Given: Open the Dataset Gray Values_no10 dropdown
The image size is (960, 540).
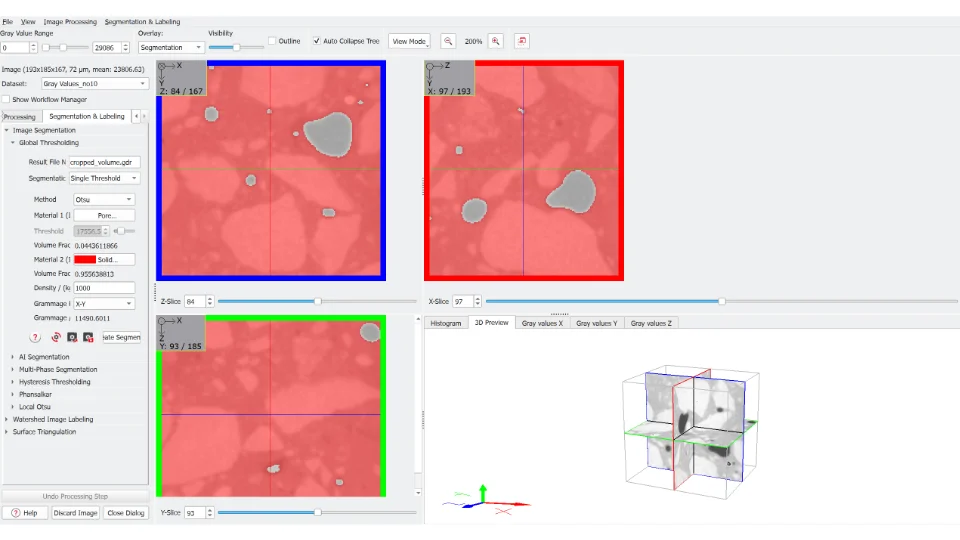Looking at the screenshot, I should (95, 84).
